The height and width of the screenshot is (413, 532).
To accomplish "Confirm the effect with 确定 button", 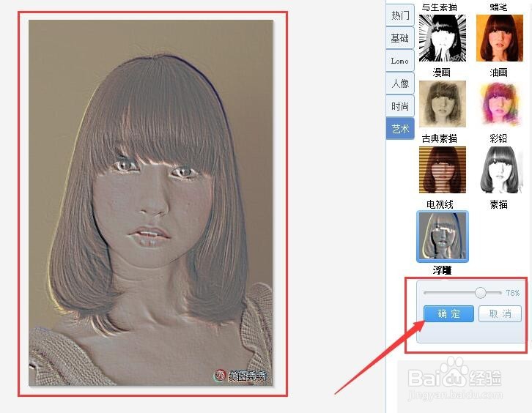I will [x=448, y=313].
